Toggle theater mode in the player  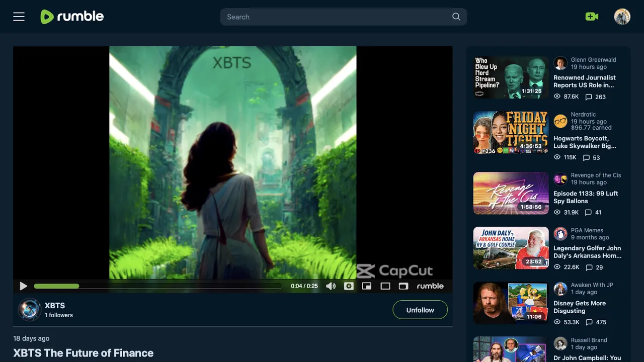coord(385,286)
